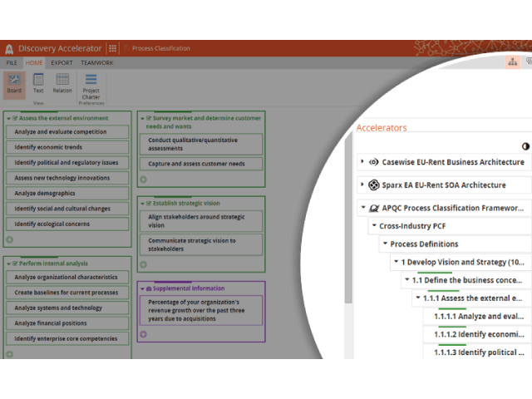The image size is (532, 399).
Task: Toggle checkbox on Establish strategic vision
Action: 149,204
